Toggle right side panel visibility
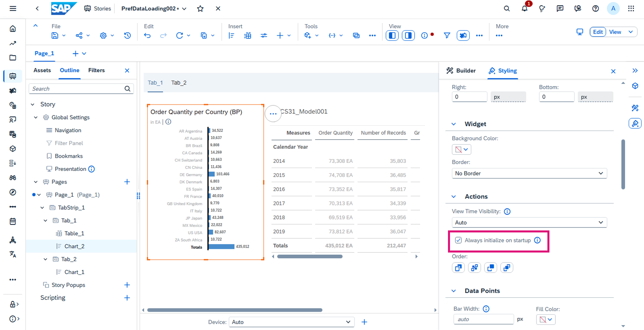644x330 pixels. point(408,35)
